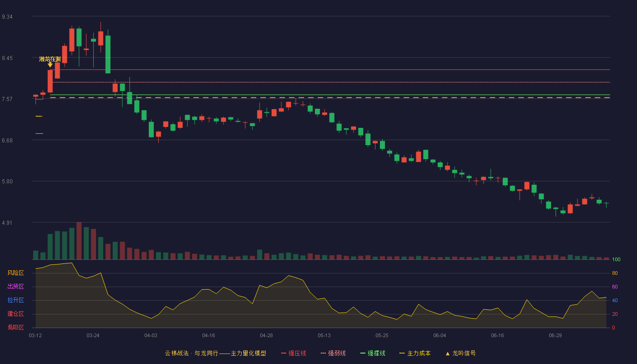Click the 出货区 zone label
The height and width of the screenshot is (364, 637).
pos(15,287)
